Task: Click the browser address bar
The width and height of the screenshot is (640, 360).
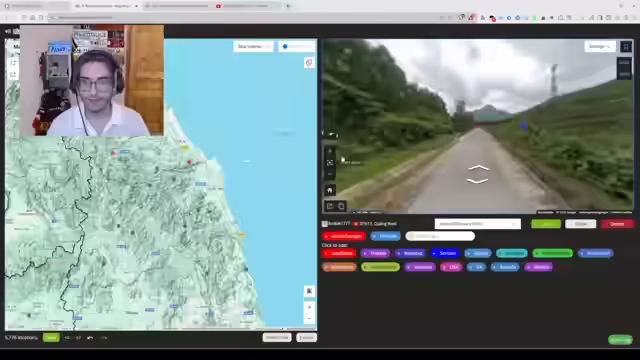Action: pos(245,18)
